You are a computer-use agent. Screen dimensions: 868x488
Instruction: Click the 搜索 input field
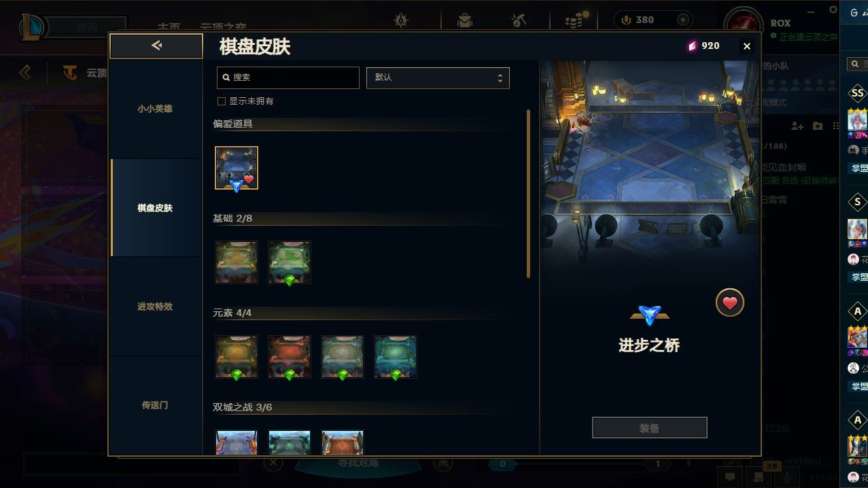288,77
